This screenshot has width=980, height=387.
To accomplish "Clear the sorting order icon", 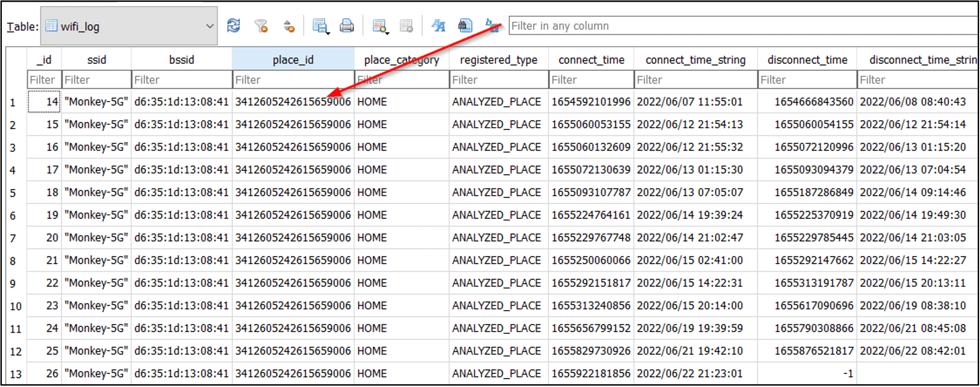I will pos(289,26).
